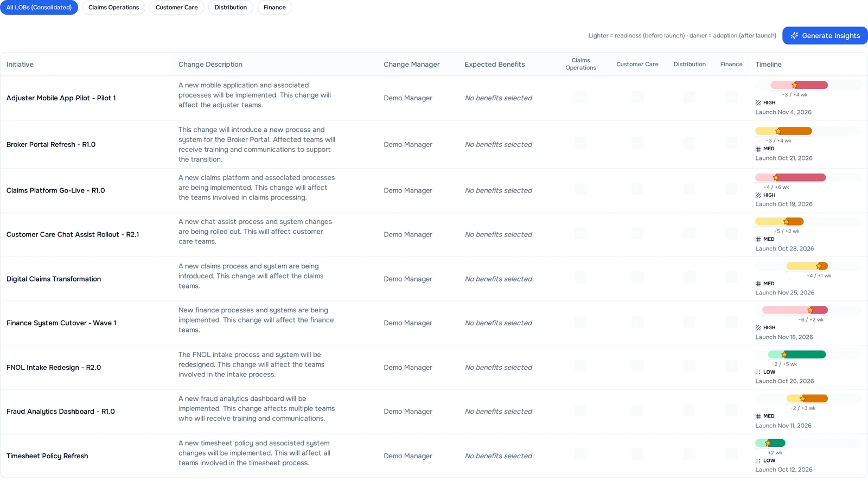Click the launch star on Broker Portal Refresh timeline
Screen dimensions: 868x481
click(x=778, y=131)
